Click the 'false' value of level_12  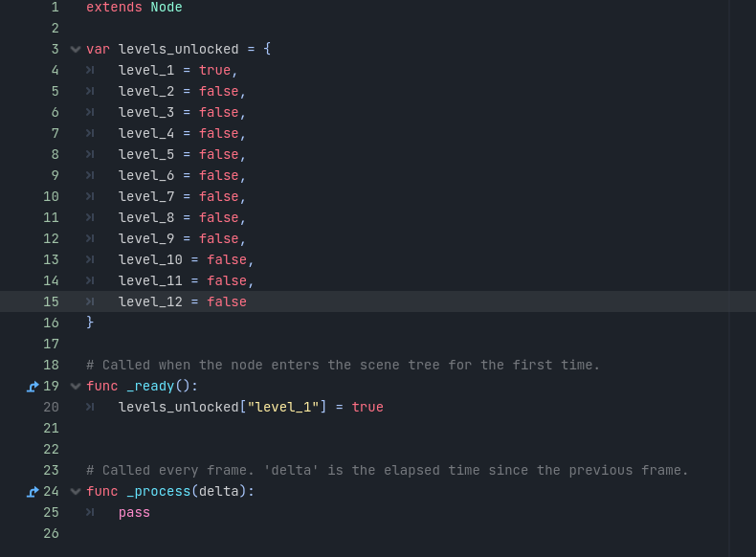(227, 301)
